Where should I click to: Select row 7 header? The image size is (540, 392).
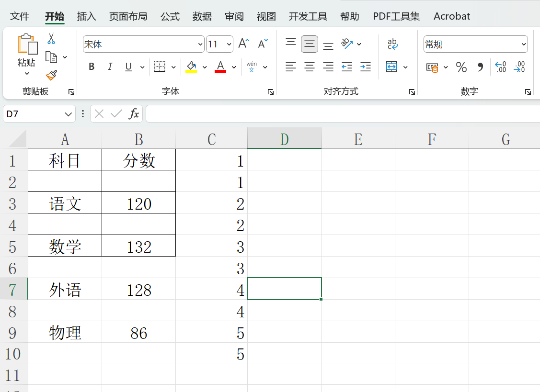point(13,289)
